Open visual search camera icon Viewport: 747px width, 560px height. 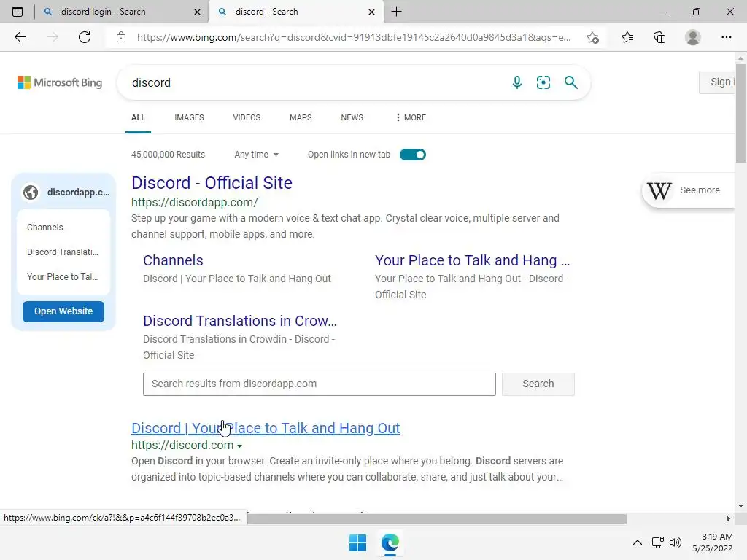click(543, 82)
